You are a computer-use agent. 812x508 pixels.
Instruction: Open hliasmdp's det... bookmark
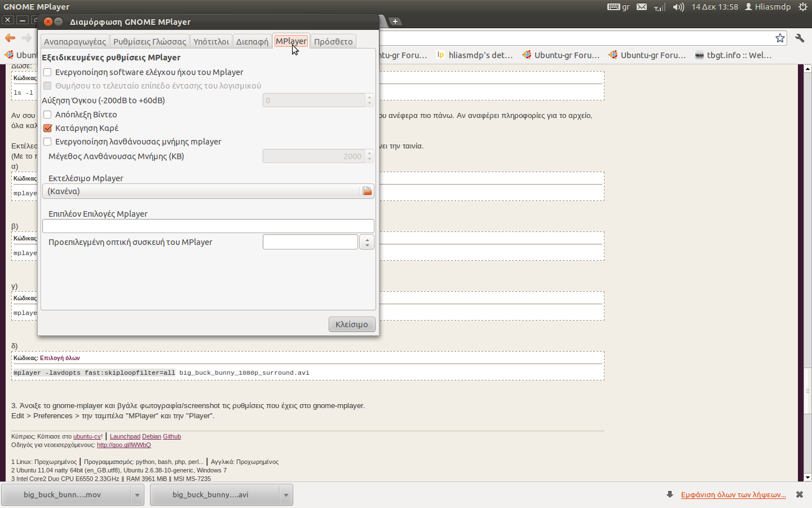475,55
